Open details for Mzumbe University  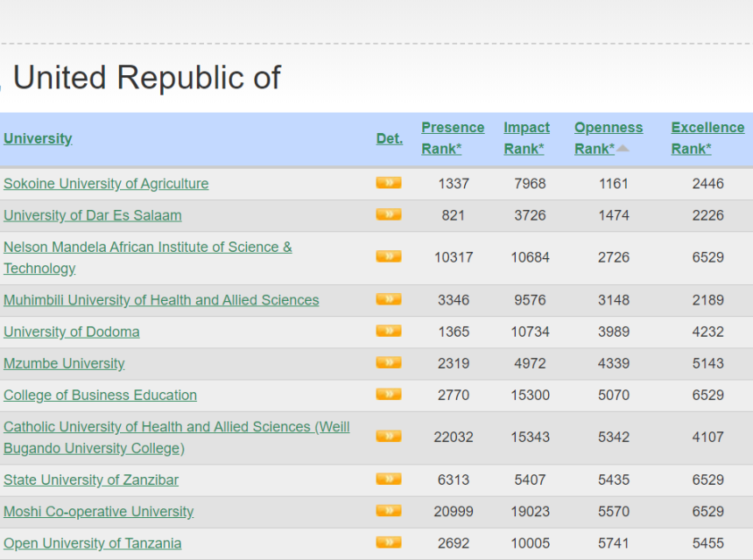tap(388, 362)
